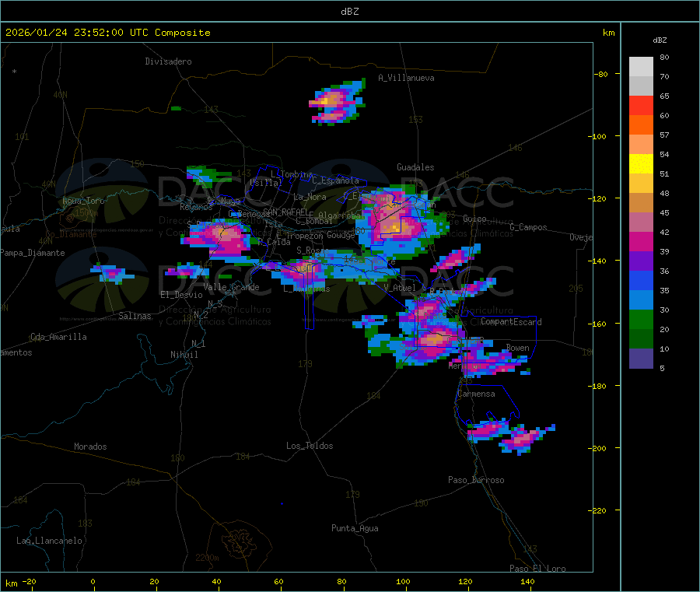Click the S_Rosa map label
Image resolution: width=700 pixels, height=592 pixels.
pyautogui.click(x=313, y=250)
